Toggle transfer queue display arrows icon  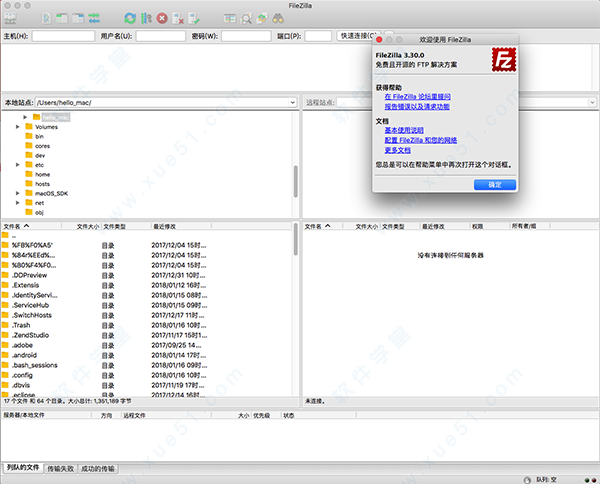[x=94, y=18]
